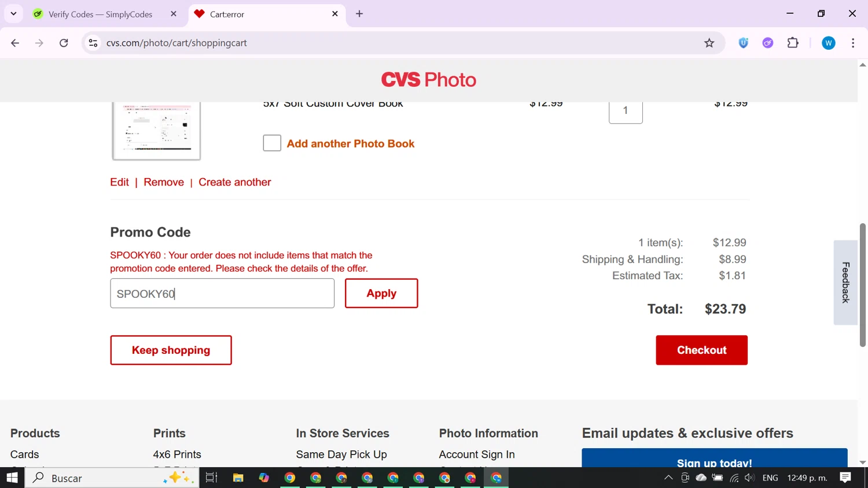The image size is (868, 488).
Task: Go back to the previous page
Action: (15, 43)
